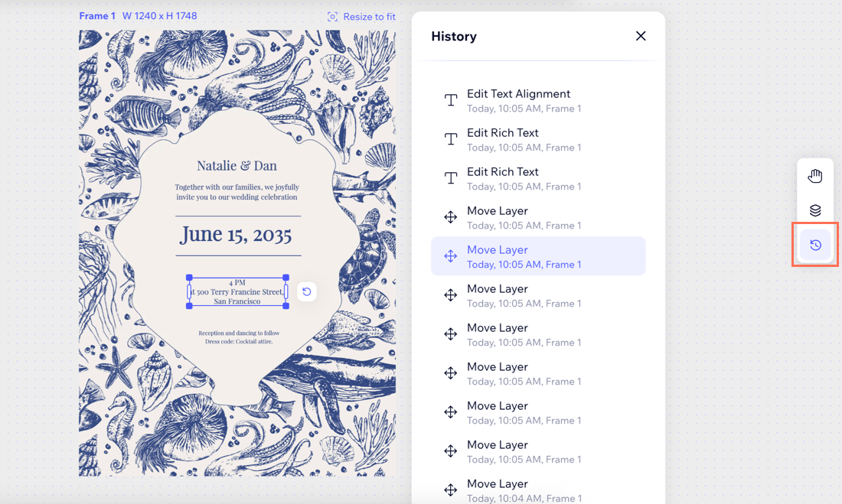
Task: Click the rotate handle beside the selected text
Action: (307, 291)
